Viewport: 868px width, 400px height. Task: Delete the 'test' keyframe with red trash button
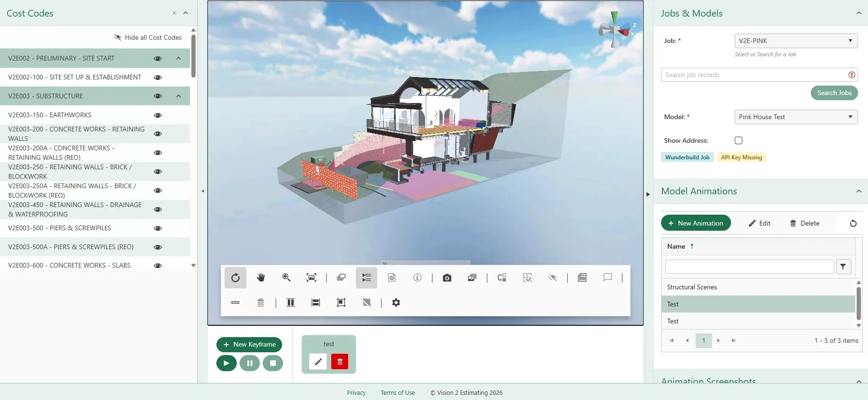[x=340, y=362]
